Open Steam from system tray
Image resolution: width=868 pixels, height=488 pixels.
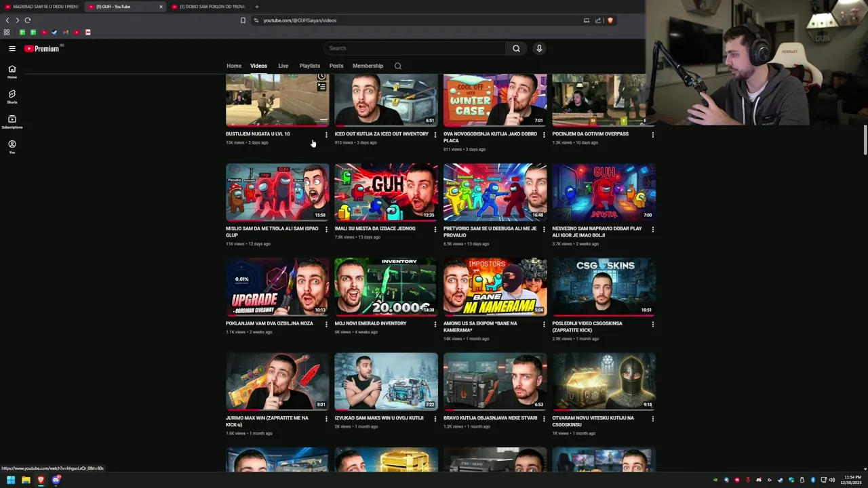781,480
